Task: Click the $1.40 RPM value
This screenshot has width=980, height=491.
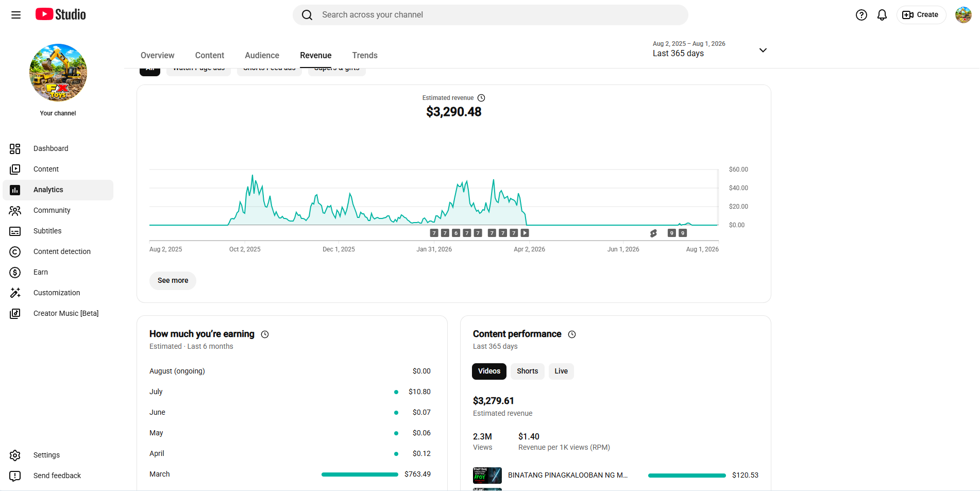Action: pyautogui.click(x=529, y=436)
